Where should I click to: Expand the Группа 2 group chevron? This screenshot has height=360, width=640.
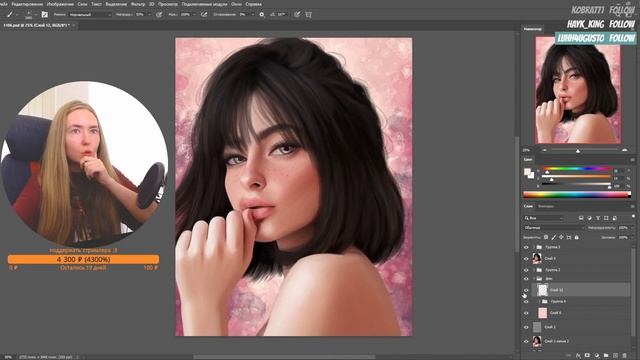(x=534, y=270)
